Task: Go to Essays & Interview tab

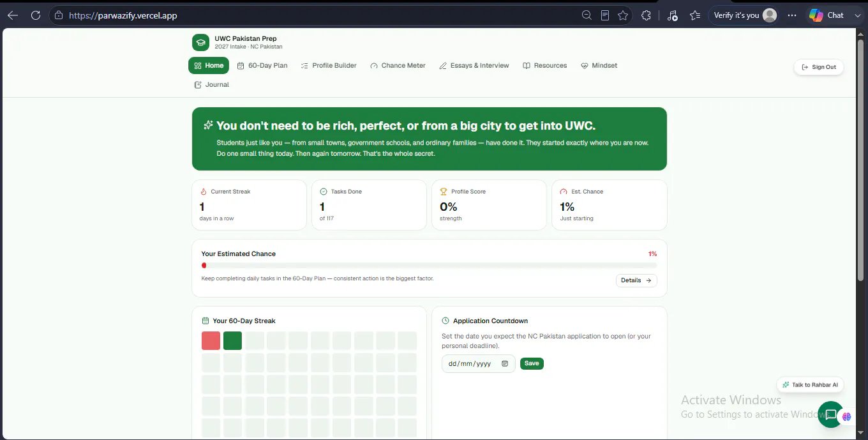Action: pyautogui.click(x=474, y=66)
